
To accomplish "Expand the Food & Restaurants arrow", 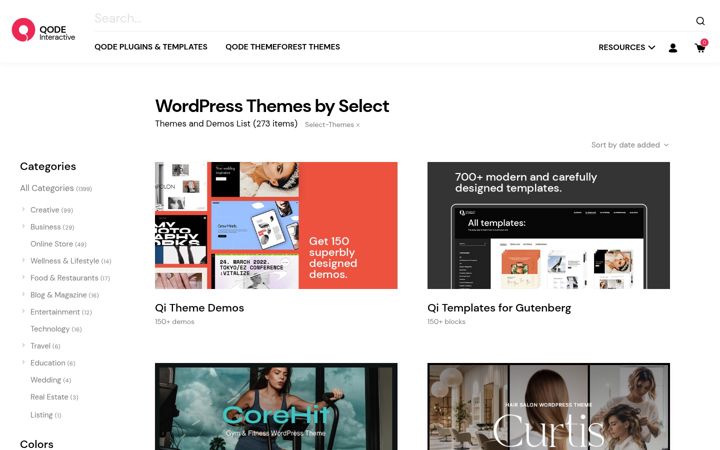I will (23, 277).
